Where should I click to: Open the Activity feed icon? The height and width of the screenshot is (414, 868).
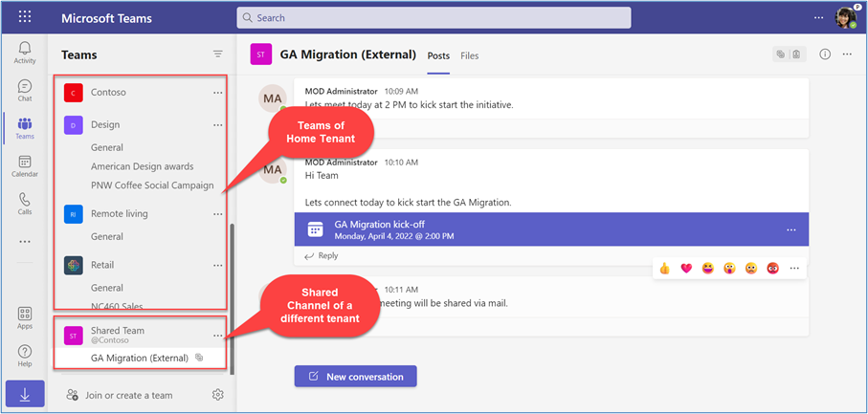click(25, 53)
